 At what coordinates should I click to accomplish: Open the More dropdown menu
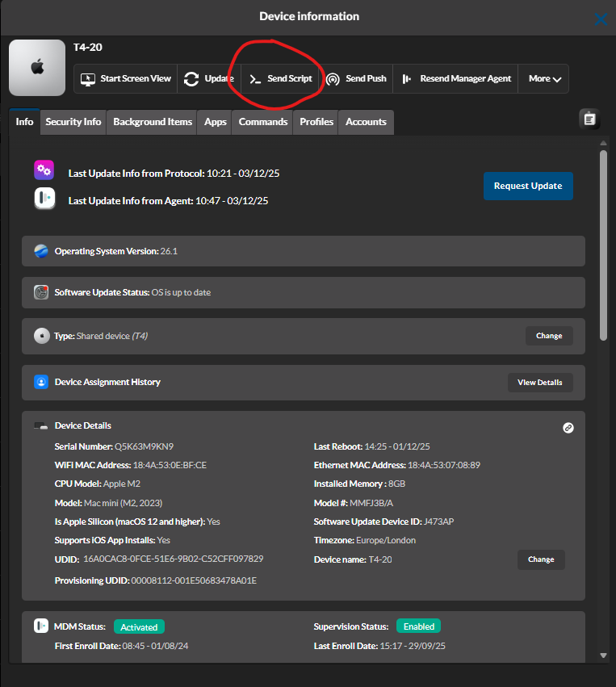(x=543, y=79)
